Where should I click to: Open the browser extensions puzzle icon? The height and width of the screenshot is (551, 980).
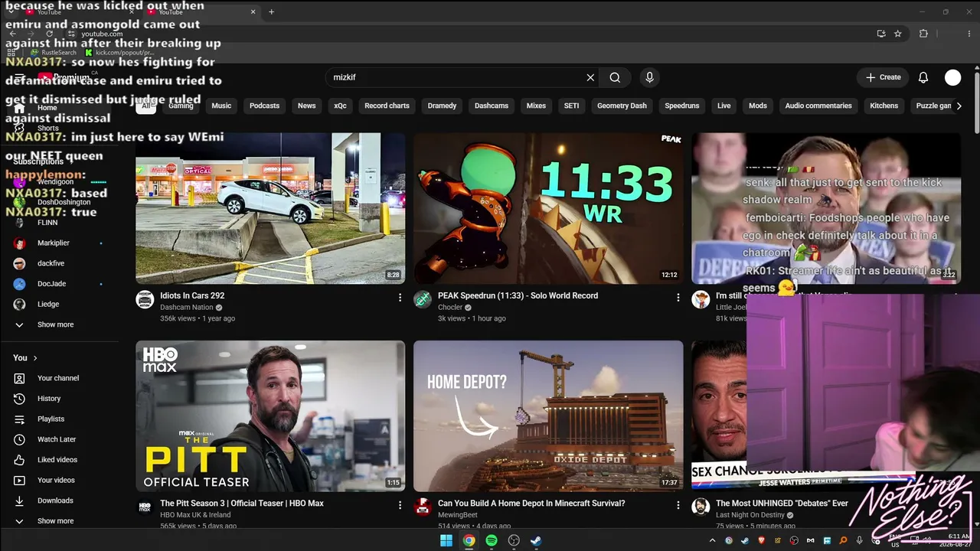click(923, 34)
